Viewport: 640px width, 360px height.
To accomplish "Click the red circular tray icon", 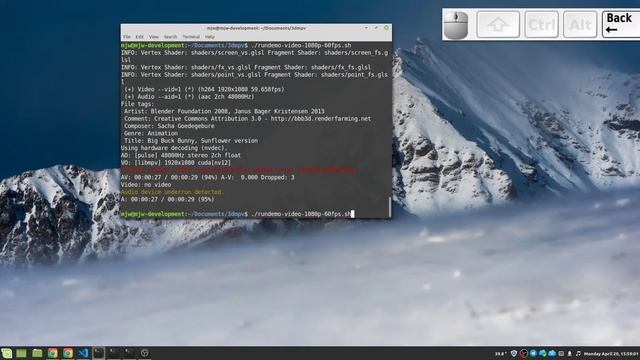I will (x=524, y=353).
